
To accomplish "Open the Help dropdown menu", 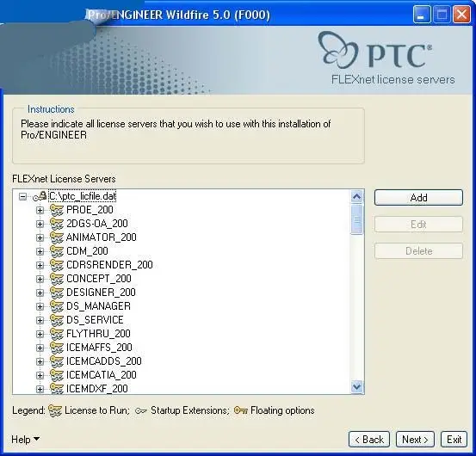I will (x=25, y=440).
